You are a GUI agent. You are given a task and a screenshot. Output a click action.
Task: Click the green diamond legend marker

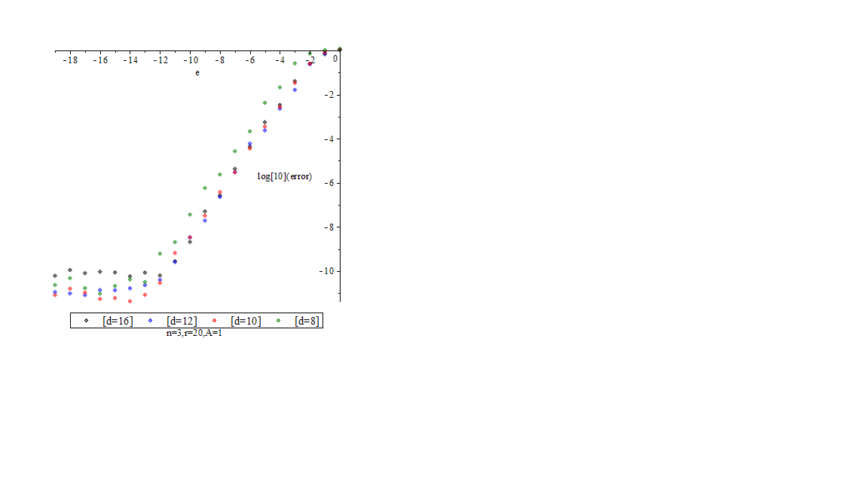point(279,320)
